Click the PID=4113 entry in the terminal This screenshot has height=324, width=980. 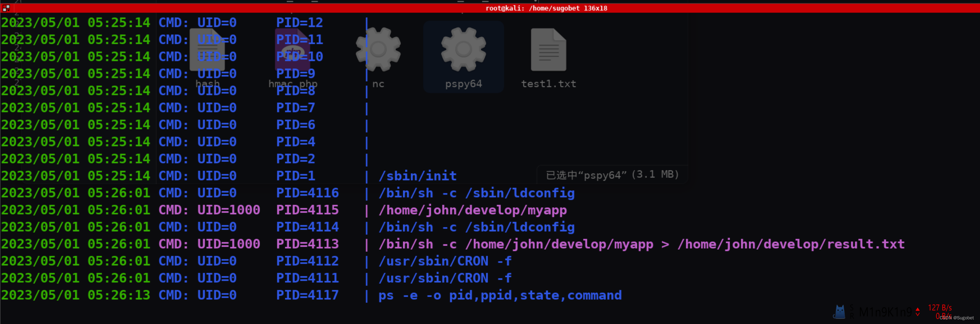(307, 244)
